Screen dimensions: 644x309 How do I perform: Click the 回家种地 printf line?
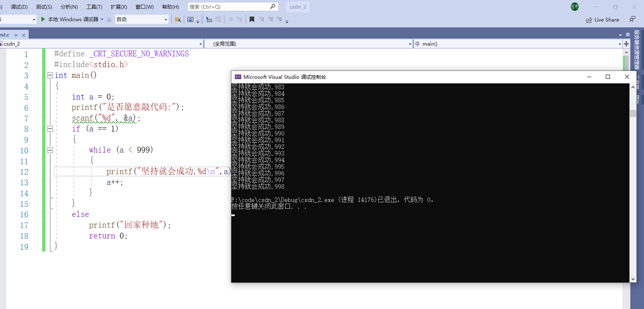click(130, 225)
